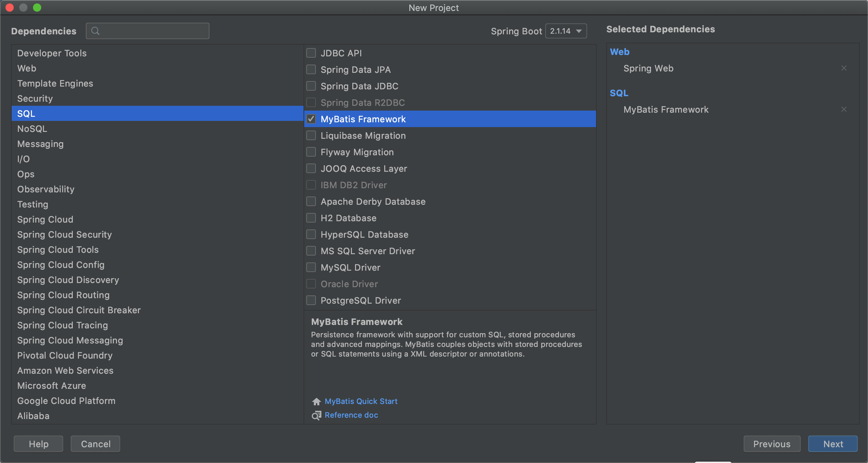Click the search magnifier icon in Dependencies
The width and height of the screenshot is (868, 463).
tap(95, 31)
